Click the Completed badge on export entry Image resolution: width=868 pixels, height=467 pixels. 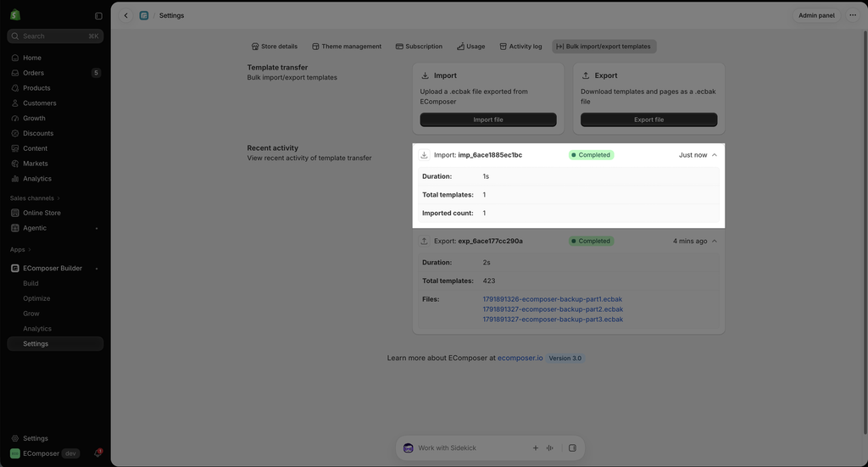[591, 242]
